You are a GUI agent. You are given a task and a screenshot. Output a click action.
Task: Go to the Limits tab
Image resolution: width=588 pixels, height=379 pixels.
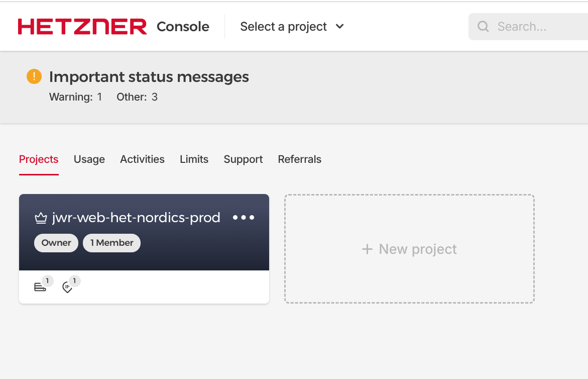point(194,159)
